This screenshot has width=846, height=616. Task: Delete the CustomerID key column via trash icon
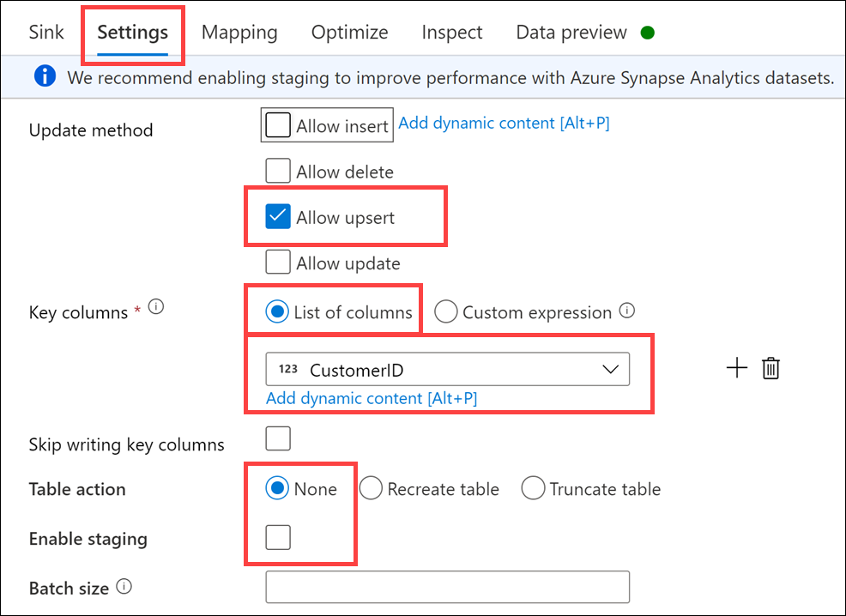(770, 368)
